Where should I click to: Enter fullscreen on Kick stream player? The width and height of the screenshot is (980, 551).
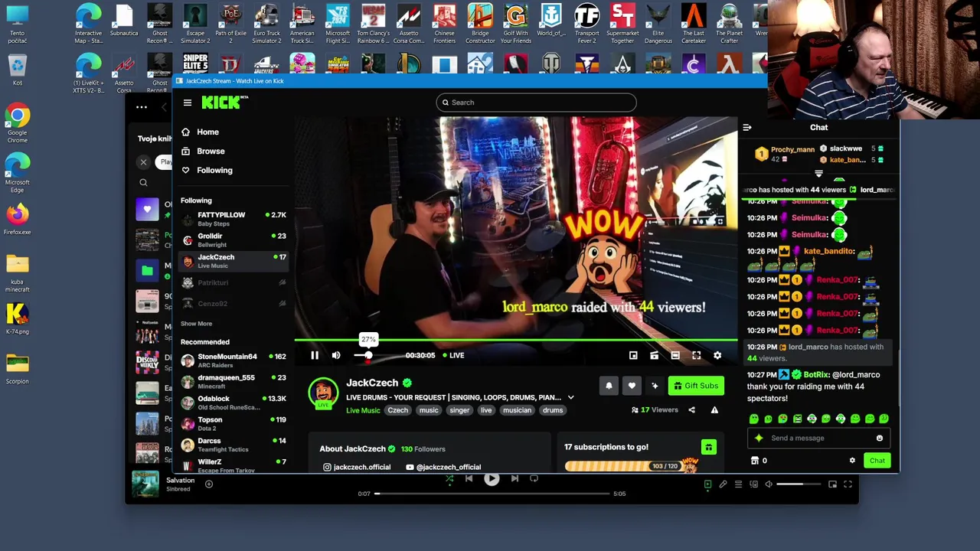pyautogui.click(x=697, y=355)
